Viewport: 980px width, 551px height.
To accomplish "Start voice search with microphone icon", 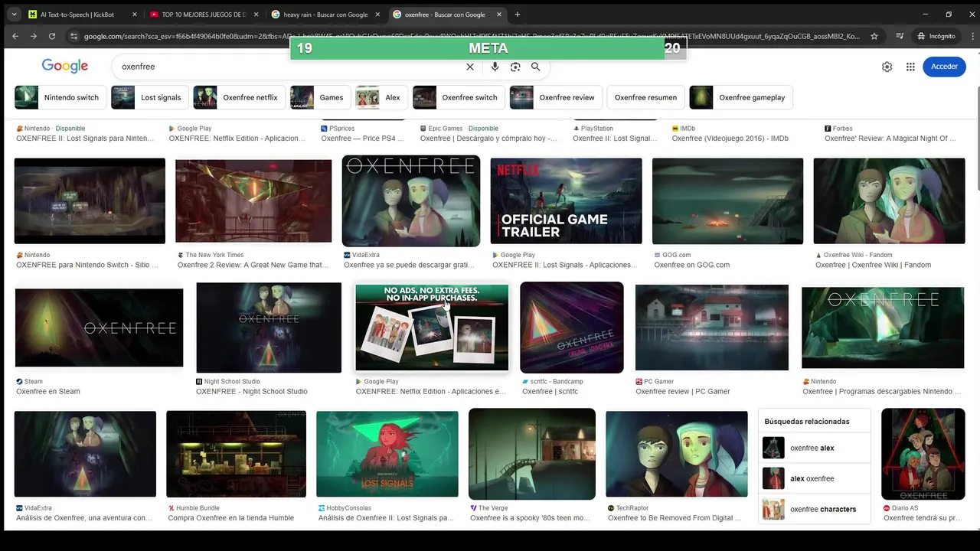I will pyautogui.click(x=495, y=67).
